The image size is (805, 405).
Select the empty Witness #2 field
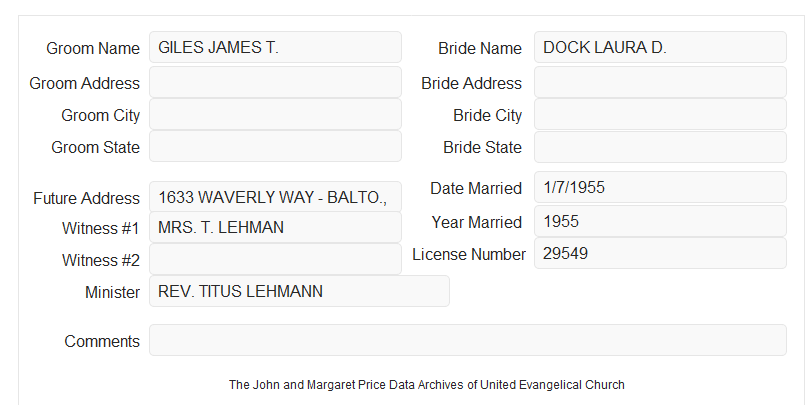pyautogui.click(x=275, y=259)
